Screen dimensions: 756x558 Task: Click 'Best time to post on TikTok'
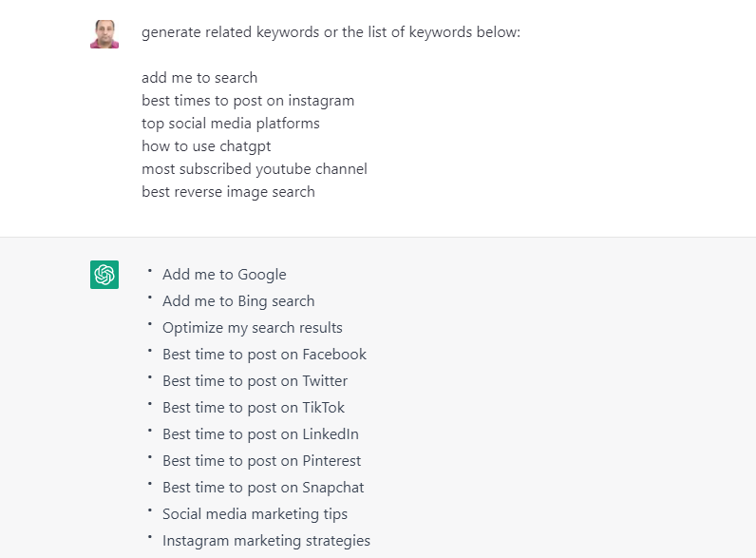[x=254, y=408]
